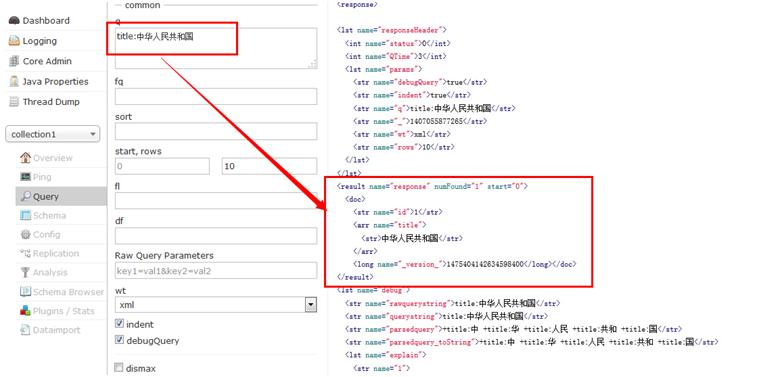View Java Properties

[x=55, y=82]
